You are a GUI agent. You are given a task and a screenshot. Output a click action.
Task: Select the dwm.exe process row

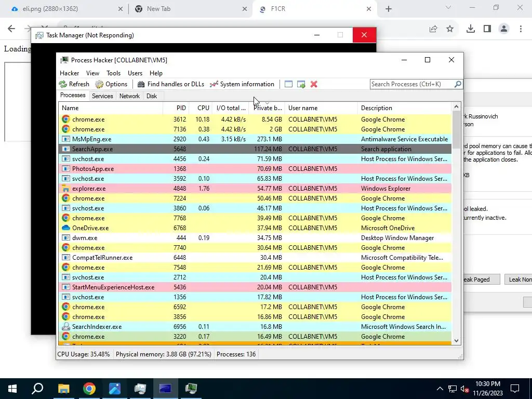[255, 238]
